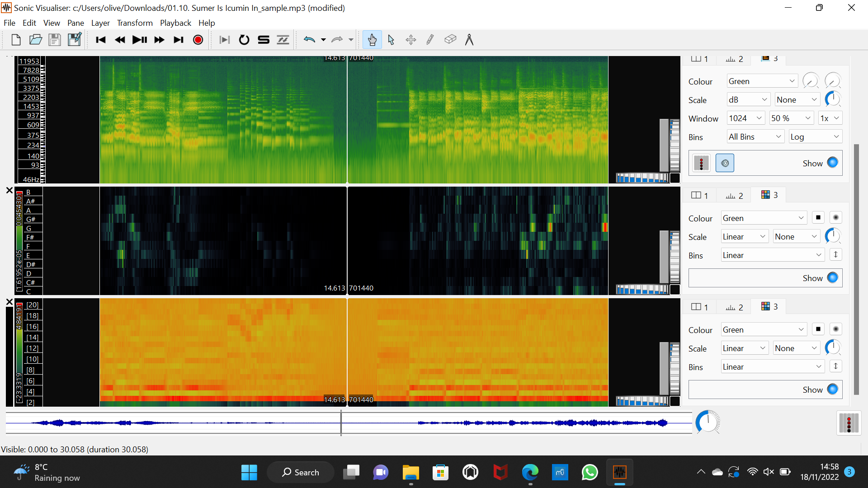Screen dimensions: 868x488
Task: Toggle constrain playback to selection
Action: (x=225, y=40)
